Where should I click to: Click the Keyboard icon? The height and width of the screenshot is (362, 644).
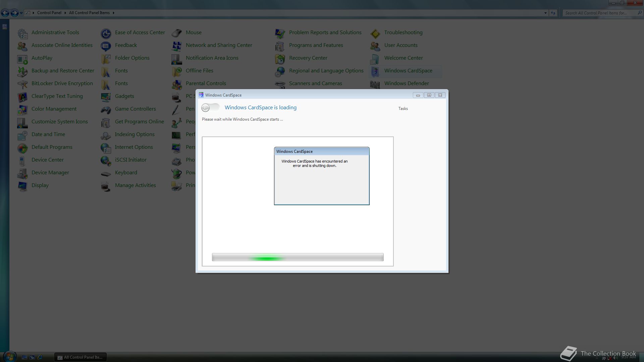coord(106,173)
